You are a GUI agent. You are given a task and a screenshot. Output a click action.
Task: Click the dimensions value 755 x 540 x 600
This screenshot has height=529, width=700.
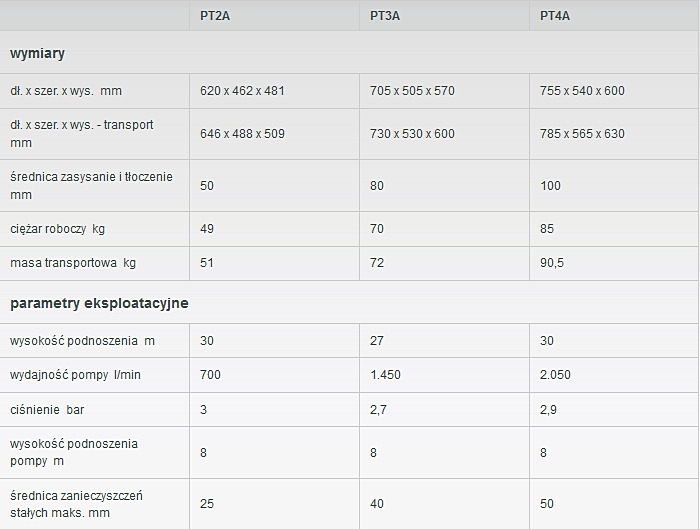582,91
